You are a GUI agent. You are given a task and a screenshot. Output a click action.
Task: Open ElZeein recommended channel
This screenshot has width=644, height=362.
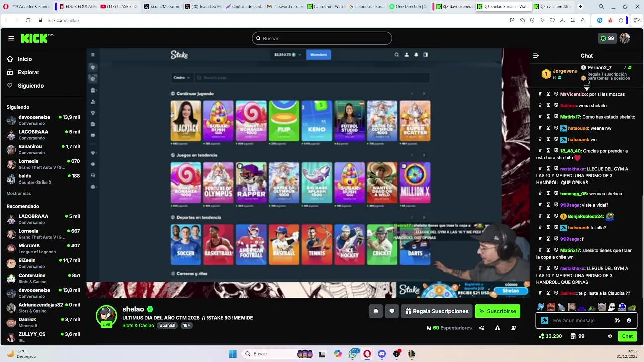43,263
